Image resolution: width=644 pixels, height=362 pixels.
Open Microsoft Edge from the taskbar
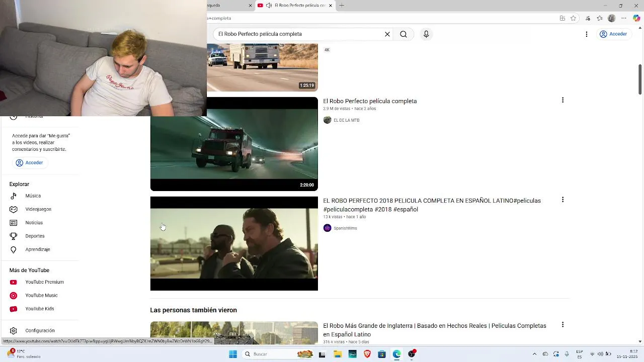pos(397,354)
